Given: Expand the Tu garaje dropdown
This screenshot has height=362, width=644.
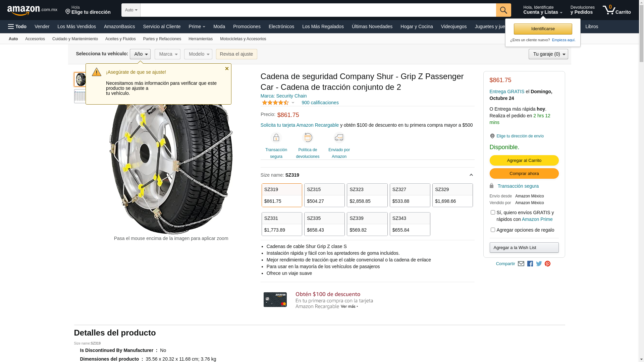Looking at the screenshot, I should (x=548, y=54).
